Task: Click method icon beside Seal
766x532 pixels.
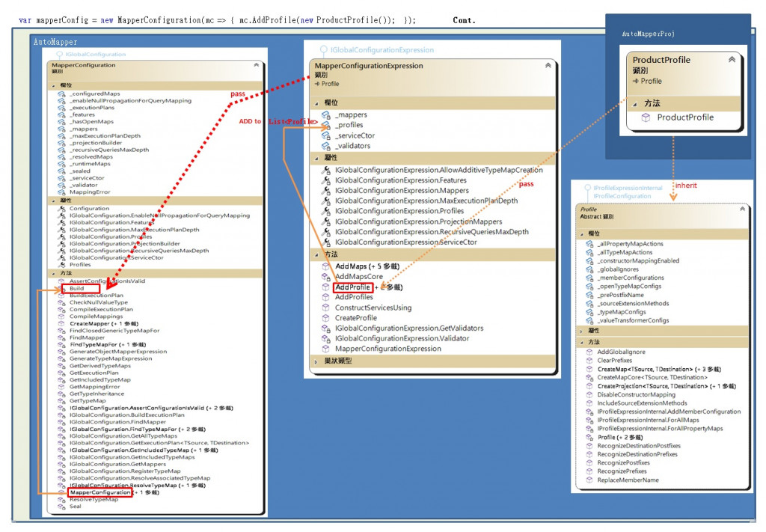Action: coord(61,507)
